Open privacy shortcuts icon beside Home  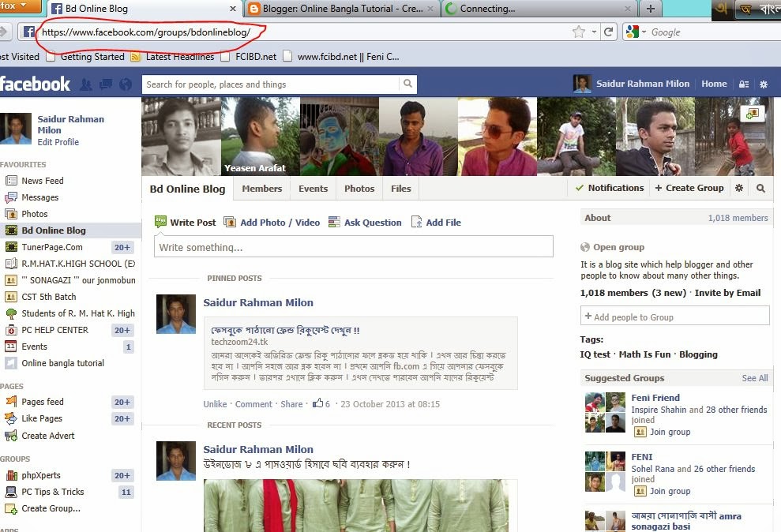click(744, 84)
